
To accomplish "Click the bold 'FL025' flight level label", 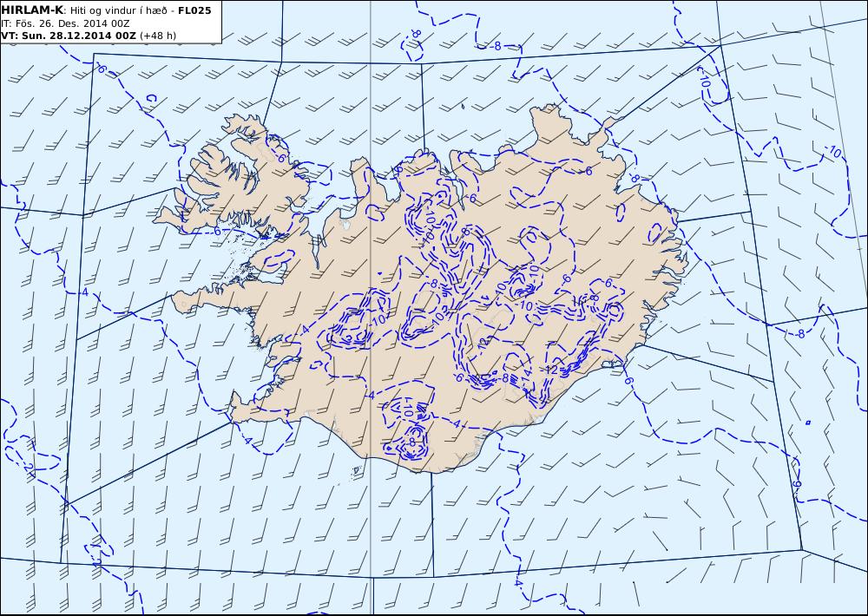I will click(x=194, y=10).
